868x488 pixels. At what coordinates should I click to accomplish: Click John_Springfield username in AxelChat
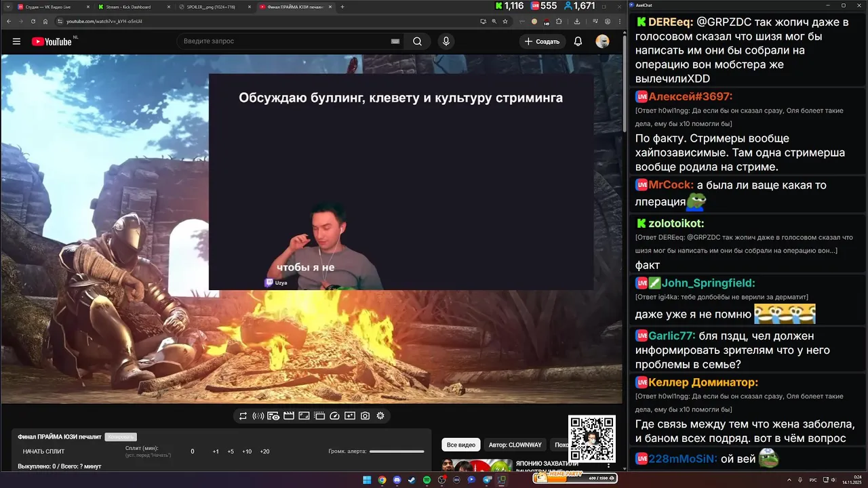coord(708,283)
